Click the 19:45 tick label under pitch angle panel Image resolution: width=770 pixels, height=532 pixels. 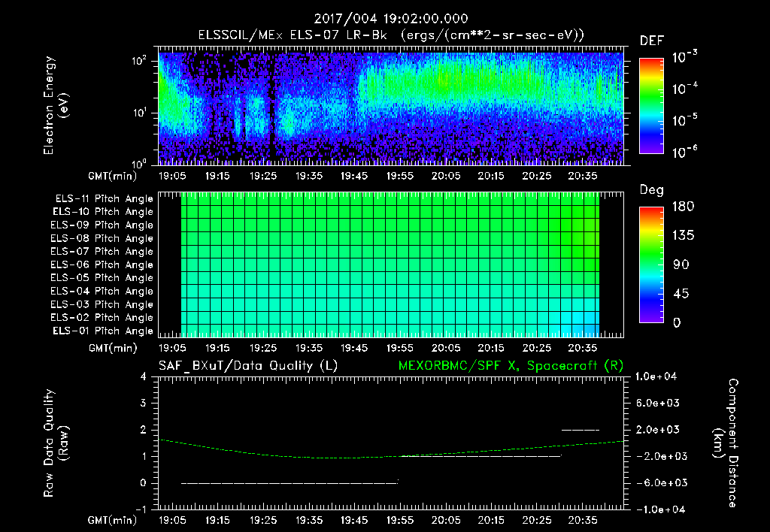pyautogui.click(x=355, y=348)
